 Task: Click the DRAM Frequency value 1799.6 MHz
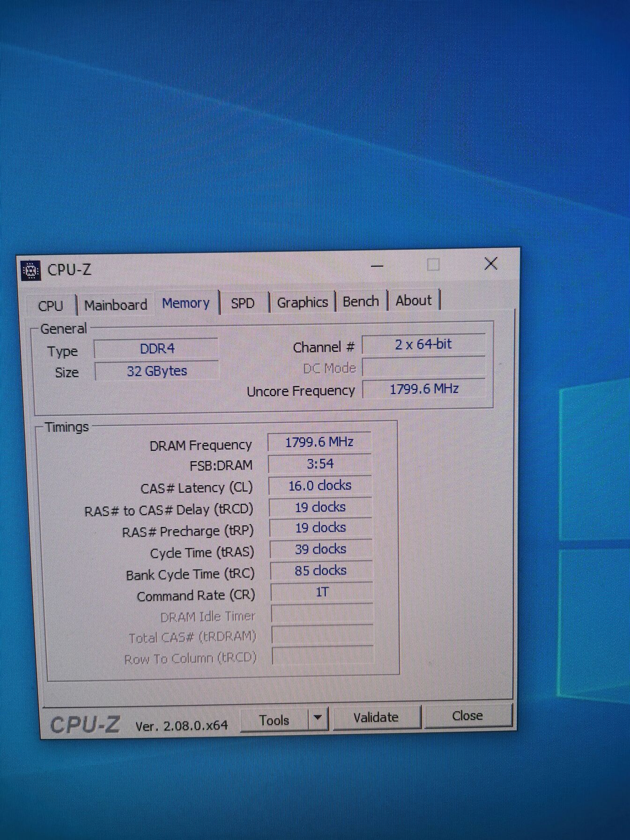click(x=319, y=442)
